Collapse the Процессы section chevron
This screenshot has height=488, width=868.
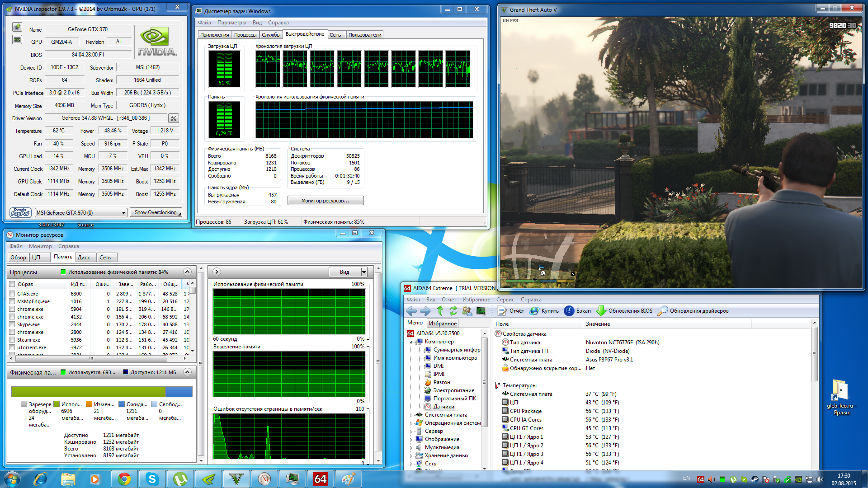coord(187,272)
